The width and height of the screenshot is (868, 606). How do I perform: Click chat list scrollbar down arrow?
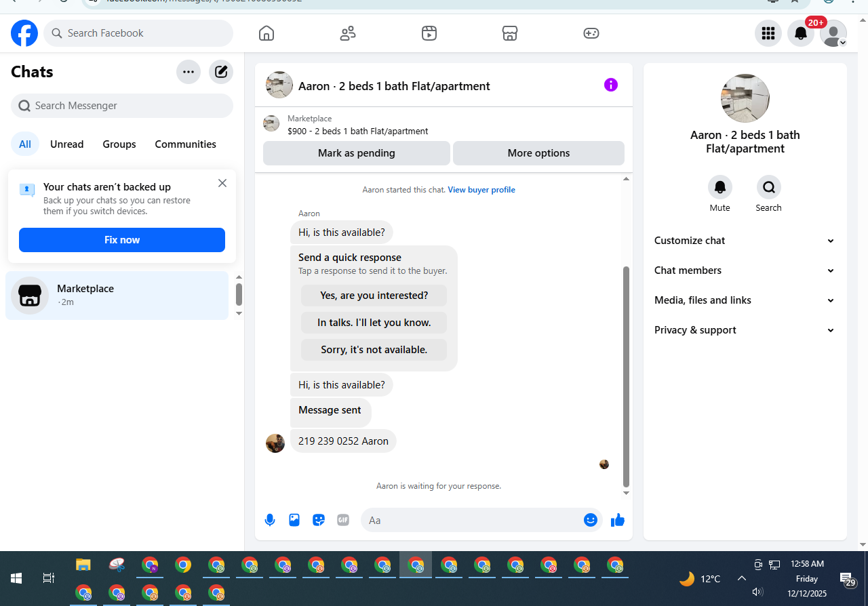239,313
